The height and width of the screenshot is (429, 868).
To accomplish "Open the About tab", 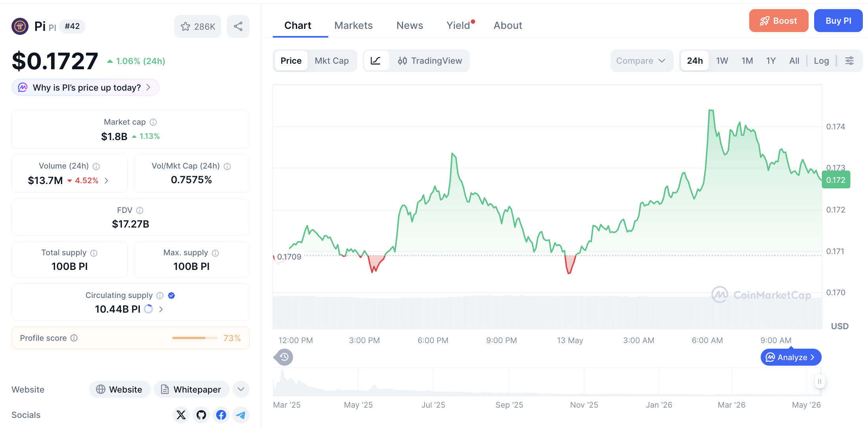I will tap(508, 25).
